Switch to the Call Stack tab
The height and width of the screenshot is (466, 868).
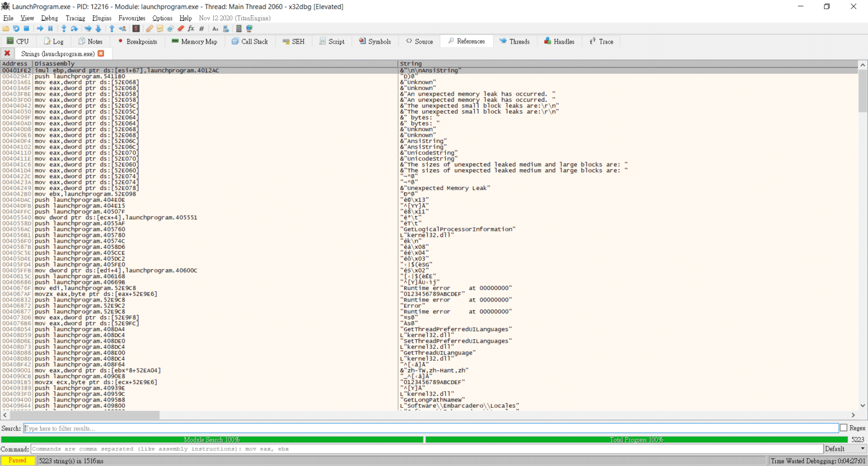pos(250,41)
